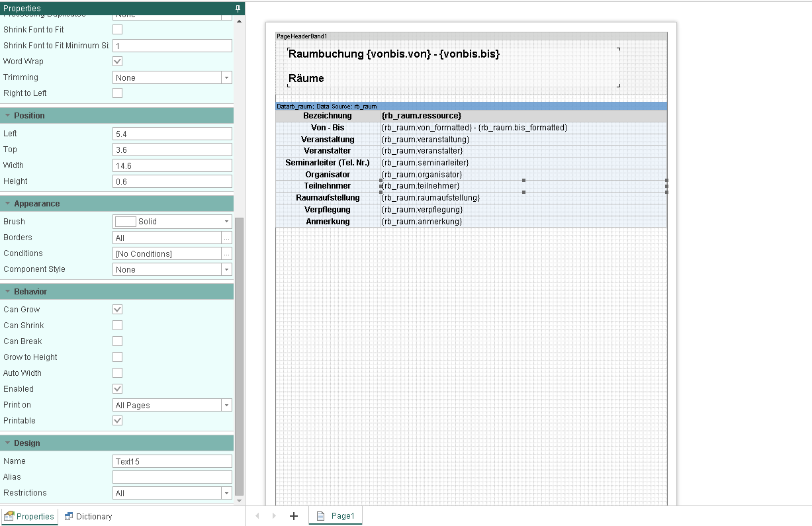
Task: Select the Von - Bis label cell
Action: [328, 128]
